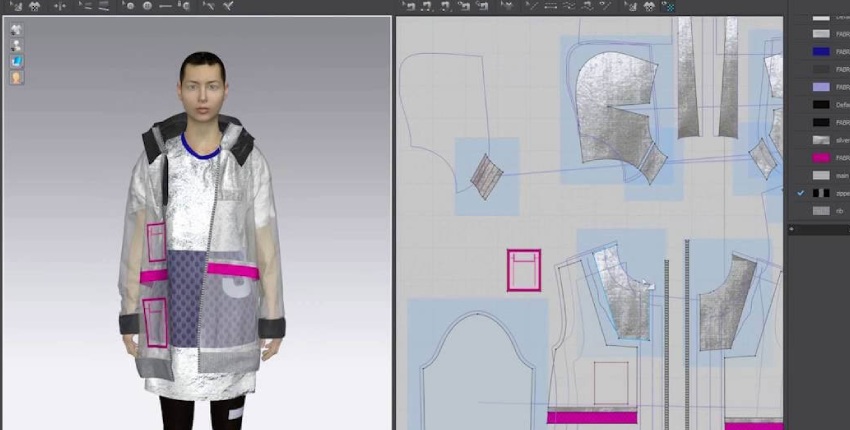Select the segment sewing lines tool in 3D toolbar

pos(104,6)
